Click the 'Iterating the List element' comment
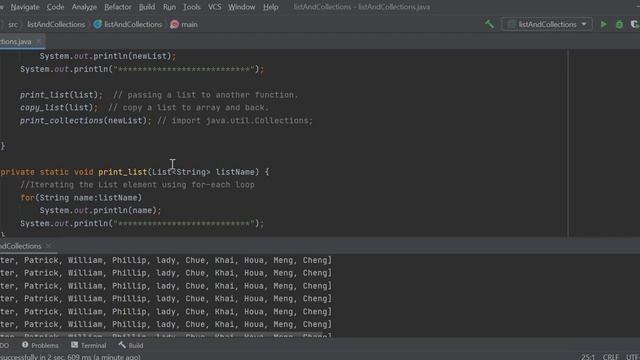The width and height of the screenshot is (640, 360). pos(138,184)
